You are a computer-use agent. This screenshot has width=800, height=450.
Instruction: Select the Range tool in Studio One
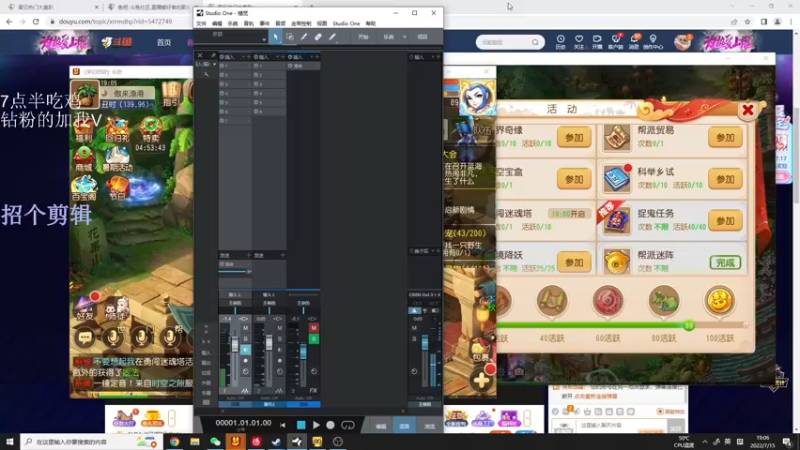[x=289, y=37]
